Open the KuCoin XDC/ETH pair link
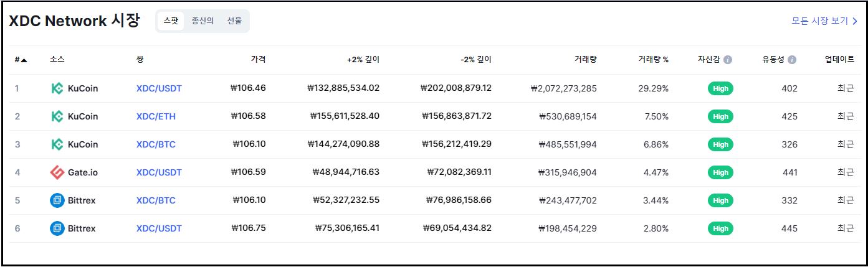 tap(156, 116)
